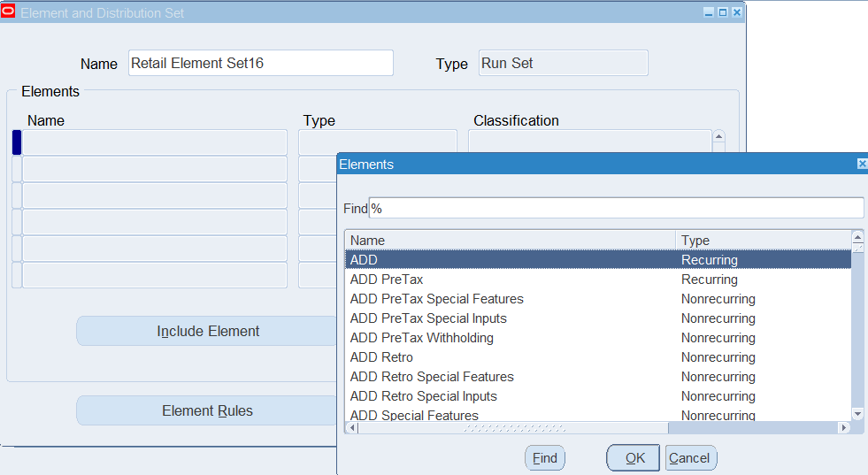The height and width of the screenshot is (475, 868).
Task: Select ADD PreTax in the list
Action: tap(387, 280)
